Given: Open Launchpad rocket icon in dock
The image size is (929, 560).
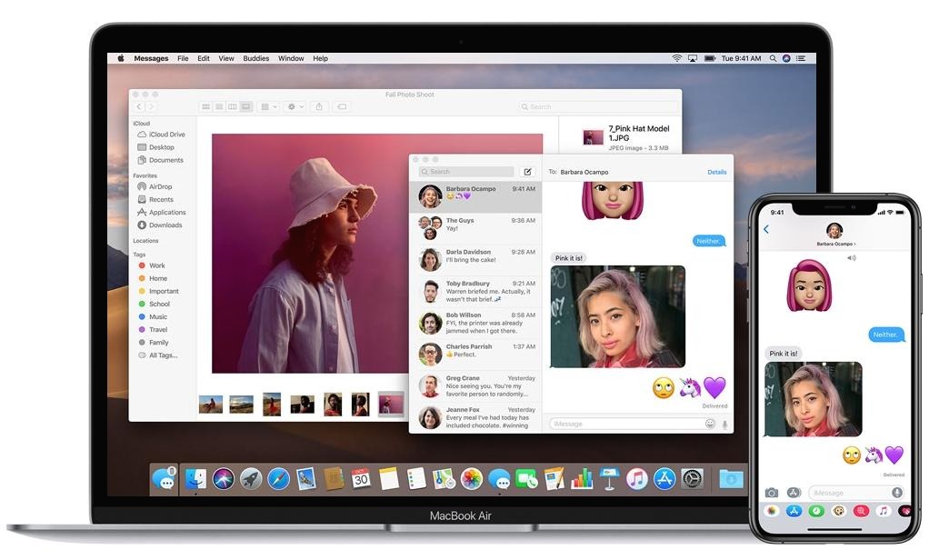Looking at the screenshot, I should click(251, 479).
